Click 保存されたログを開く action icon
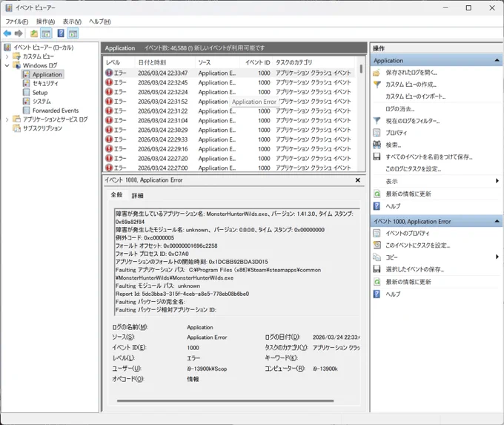 coord(377,73)
